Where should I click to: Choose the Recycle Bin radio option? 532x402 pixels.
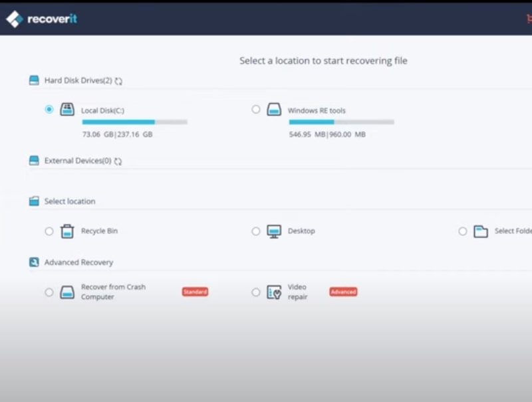click(49, 231)
